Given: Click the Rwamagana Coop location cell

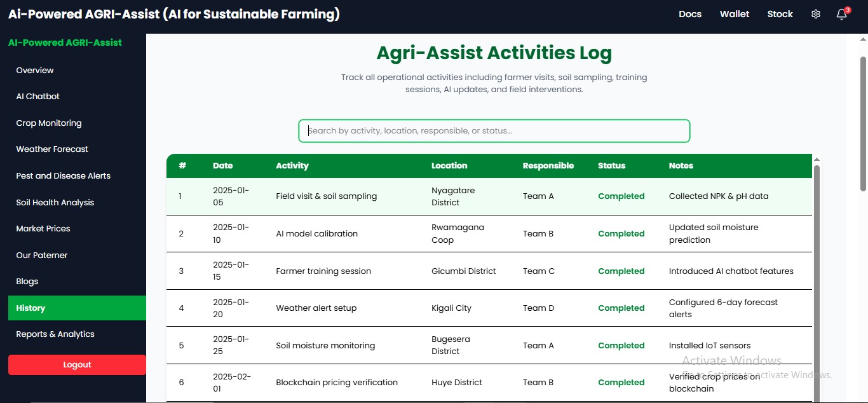Looking at the screenshot, I should pyautogui.click(x=458, y=234).
